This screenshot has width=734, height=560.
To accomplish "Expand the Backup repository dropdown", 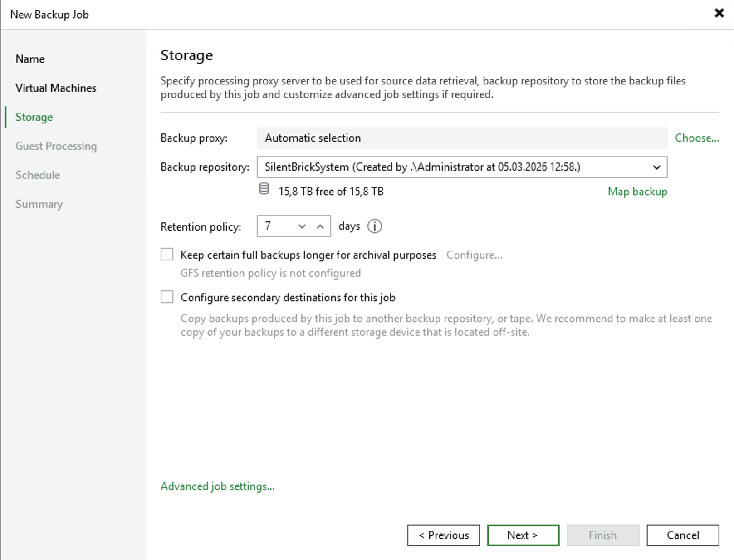I will click(656, 167).
